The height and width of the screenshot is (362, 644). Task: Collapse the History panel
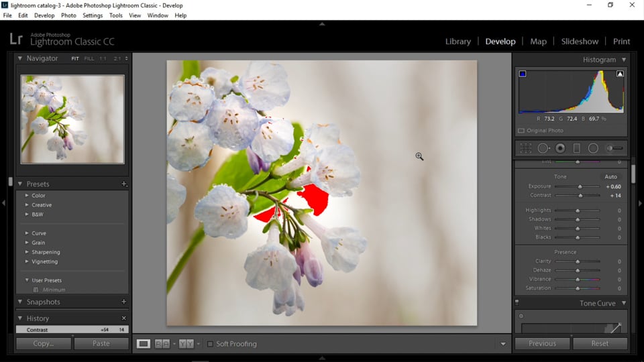point(19,318)
